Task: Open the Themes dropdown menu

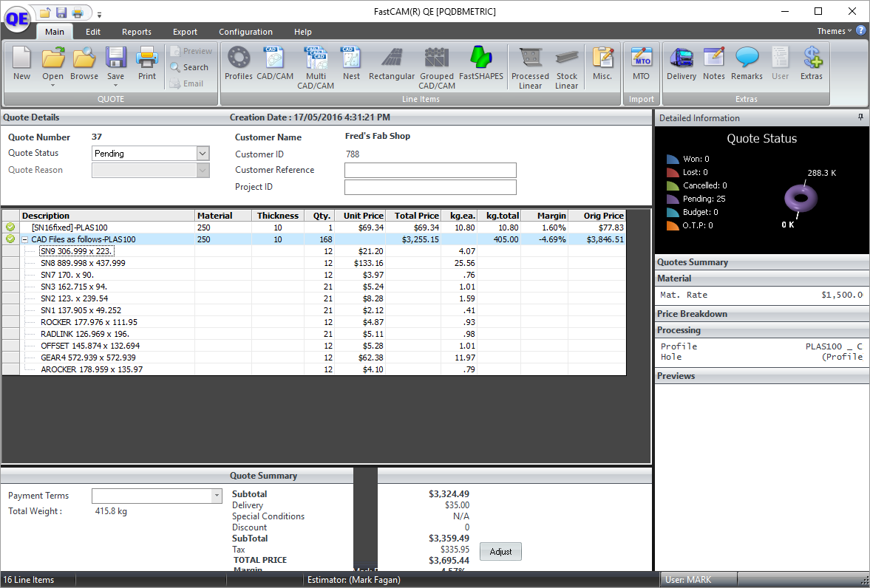Action: pyautogui.click(x=834, y=31)
